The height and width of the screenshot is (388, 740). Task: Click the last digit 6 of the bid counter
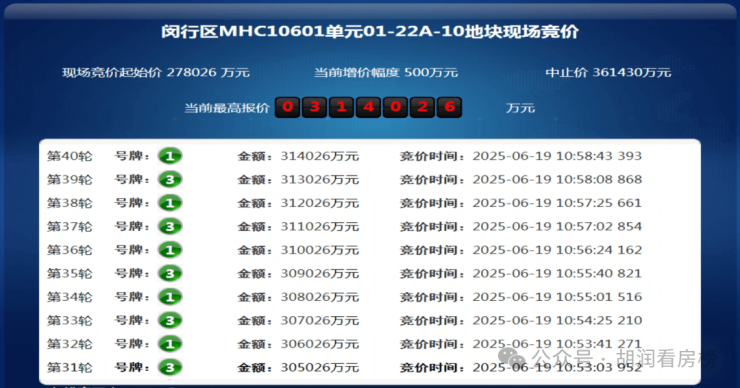(x=449, y=107)
